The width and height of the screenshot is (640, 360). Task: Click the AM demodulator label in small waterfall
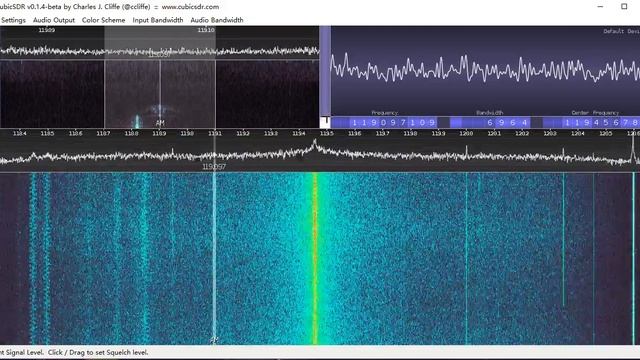tap(160, 123)
